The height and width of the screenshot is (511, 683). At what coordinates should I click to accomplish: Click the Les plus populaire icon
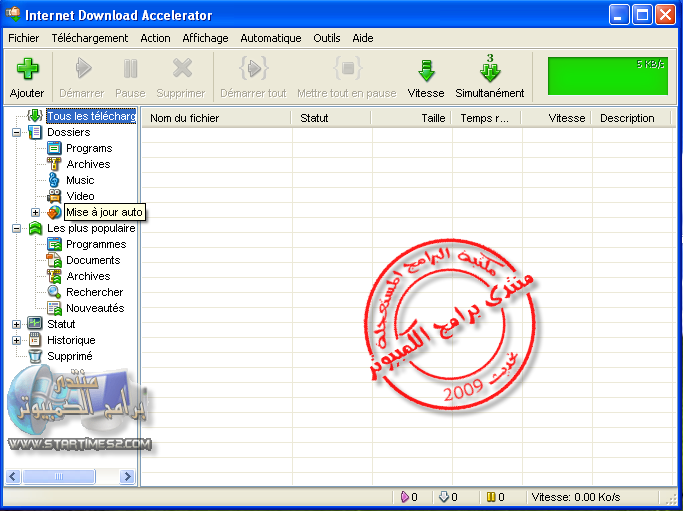pos(35,228)
